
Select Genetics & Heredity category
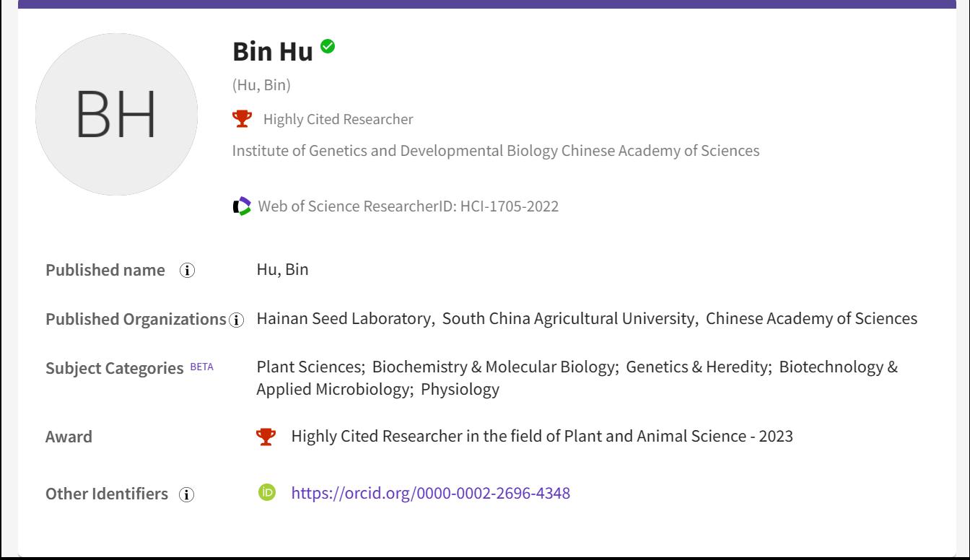pyautogui.click(x=696, y=367)
